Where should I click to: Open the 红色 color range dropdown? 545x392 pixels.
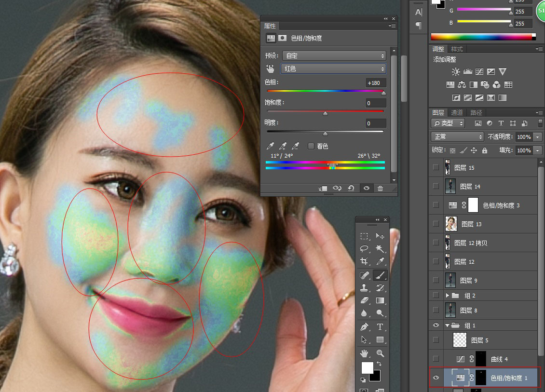pyautogui.click(x=334, y=69)
